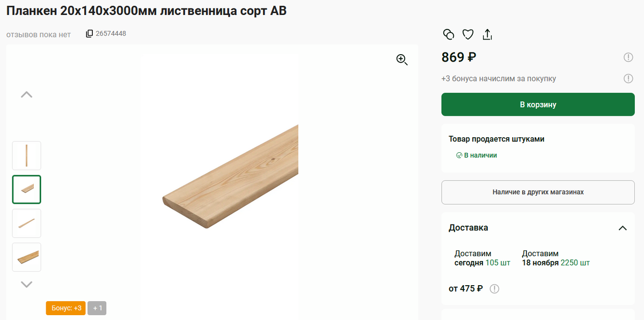Open the price info tooltip next to 869 ₽
Viewport: 644px width, 320px height.
pos(628,57)
